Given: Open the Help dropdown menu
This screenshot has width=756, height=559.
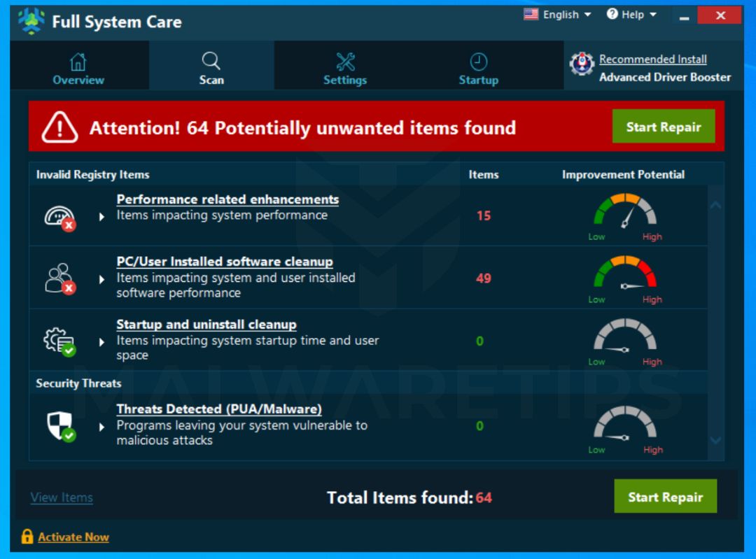Looking at the screenshot, I should 631,15.
